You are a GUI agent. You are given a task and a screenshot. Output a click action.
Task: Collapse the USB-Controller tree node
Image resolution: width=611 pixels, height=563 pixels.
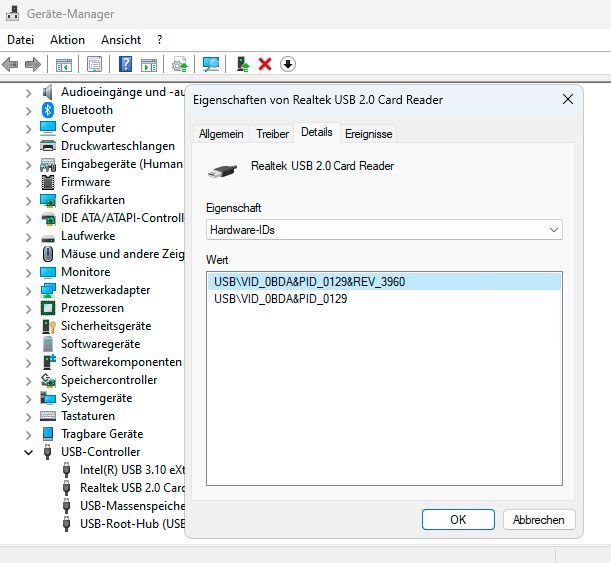tap(28, 452)
